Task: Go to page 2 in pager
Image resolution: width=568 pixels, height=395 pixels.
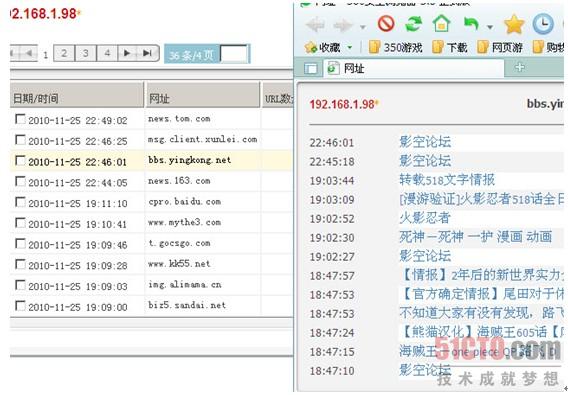Action: (x=64, y=53)
